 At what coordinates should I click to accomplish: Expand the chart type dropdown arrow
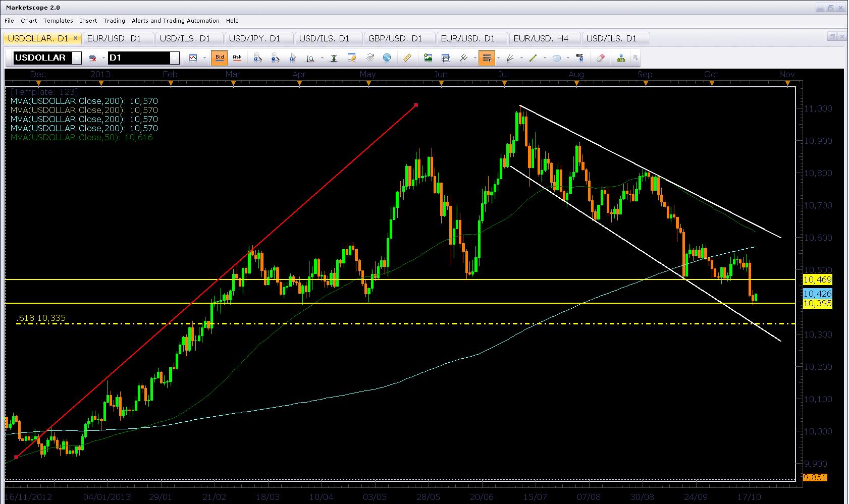[x=204, y=58]
